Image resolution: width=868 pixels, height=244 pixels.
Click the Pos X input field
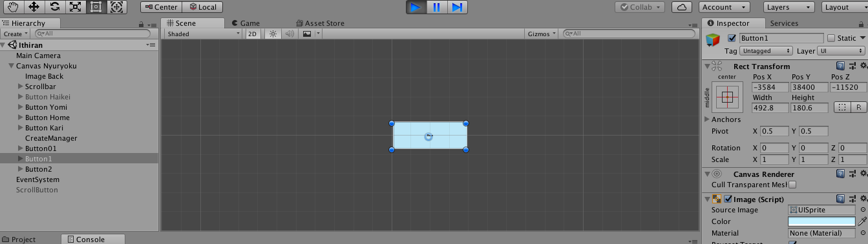tap(770, 87)
